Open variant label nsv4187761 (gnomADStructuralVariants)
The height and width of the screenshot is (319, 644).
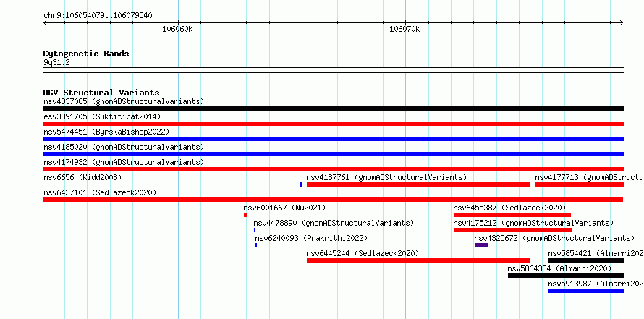(386, 177)
